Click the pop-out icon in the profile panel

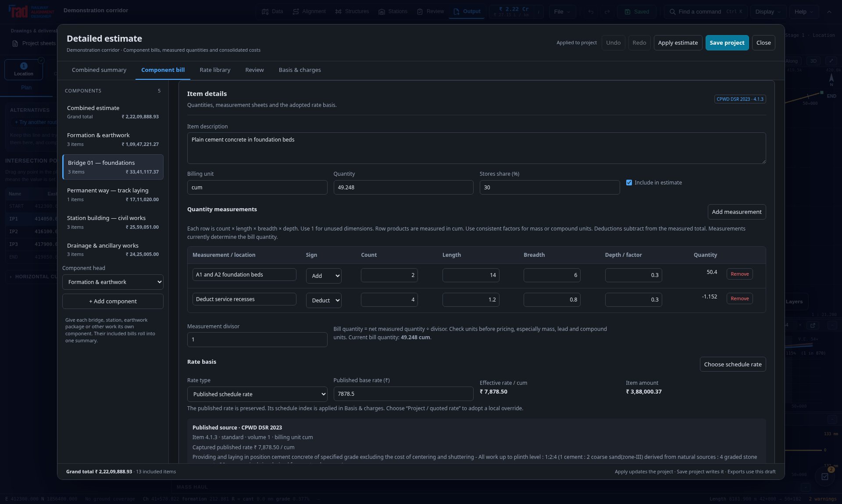pyautogui.click(x=813, y=325)
